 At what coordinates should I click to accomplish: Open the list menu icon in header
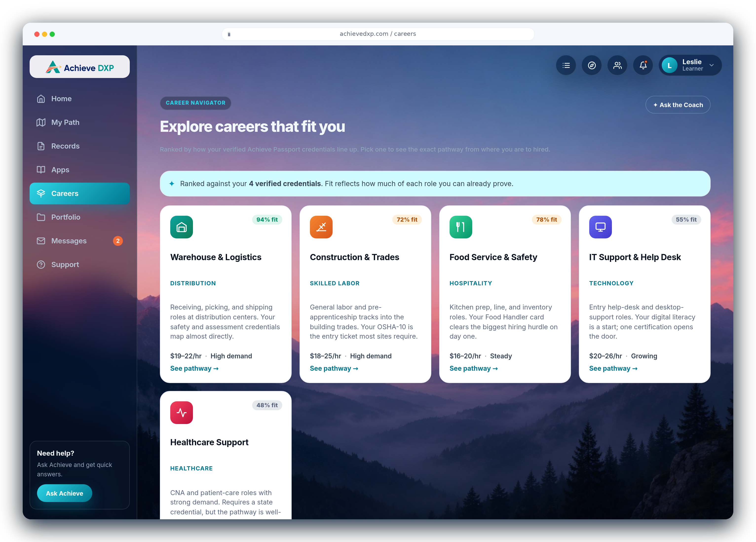click(566, 65)
